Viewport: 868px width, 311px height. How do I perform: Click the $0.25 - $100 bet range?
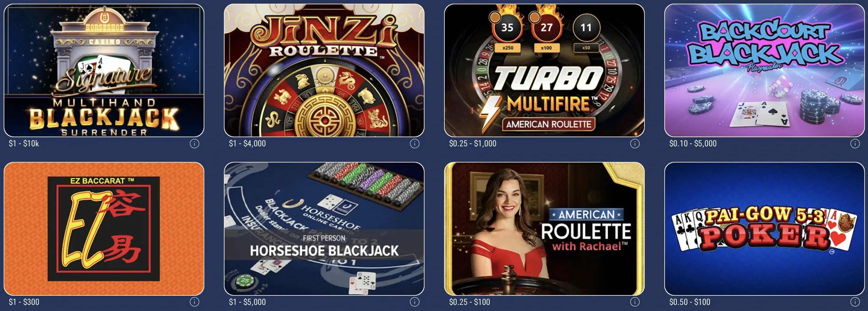[469, 302]
